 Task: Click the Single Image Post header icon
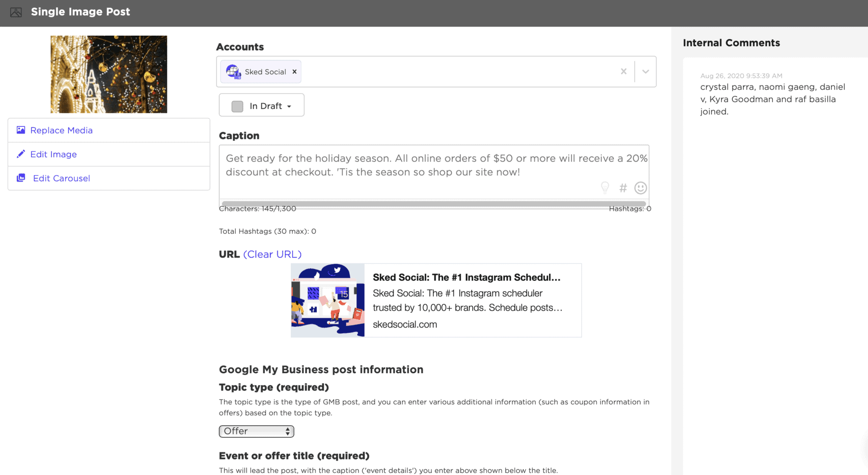coord(16,12)
